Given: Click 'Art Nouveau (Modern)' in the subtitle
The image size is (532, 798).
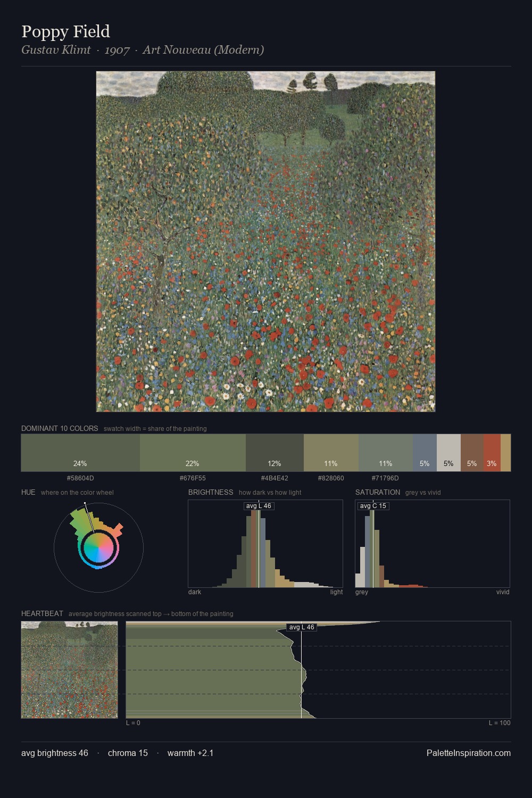Looking at the screenshot, I should click(x=203, y=50).
